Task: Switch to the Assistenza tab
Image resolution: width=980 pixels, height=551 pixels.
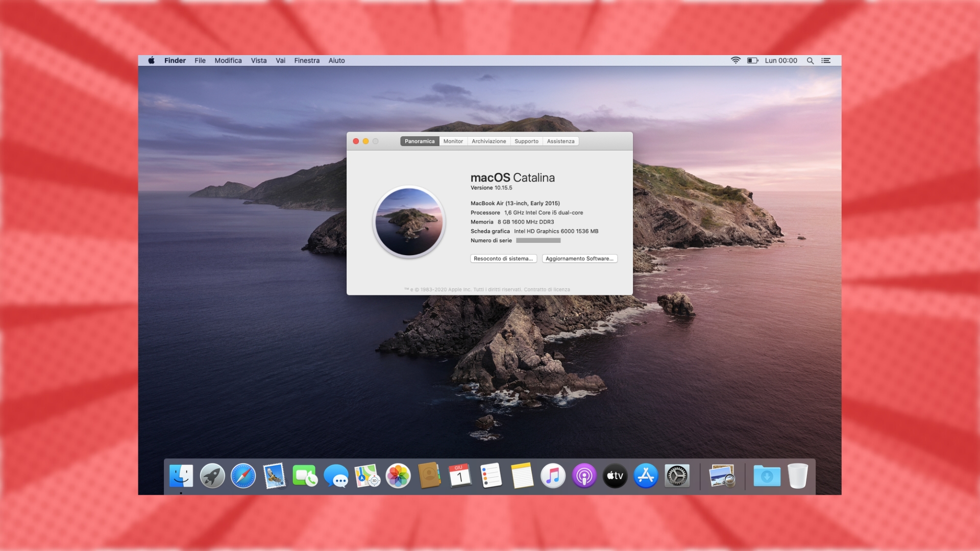Action: (x=560, y=141)
